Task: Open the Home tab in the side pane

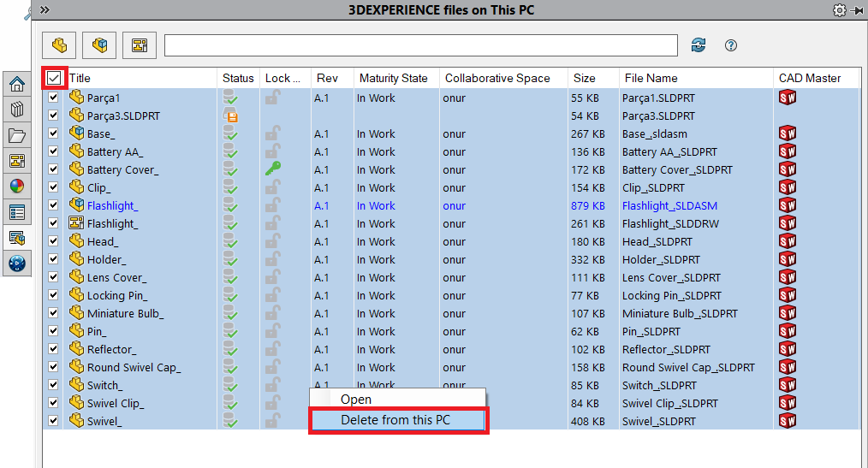Action: (x=16, y=84)
